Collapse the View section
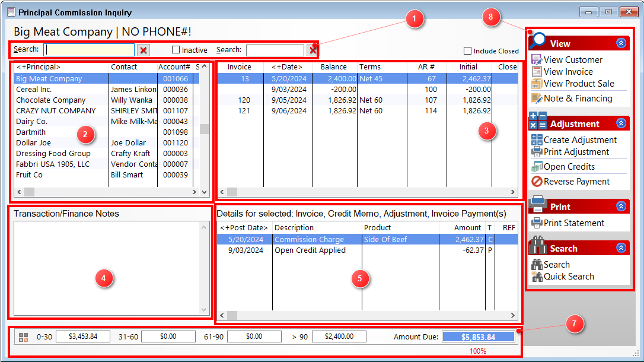Viewport: 644px width, 362px height. (621, 43)
